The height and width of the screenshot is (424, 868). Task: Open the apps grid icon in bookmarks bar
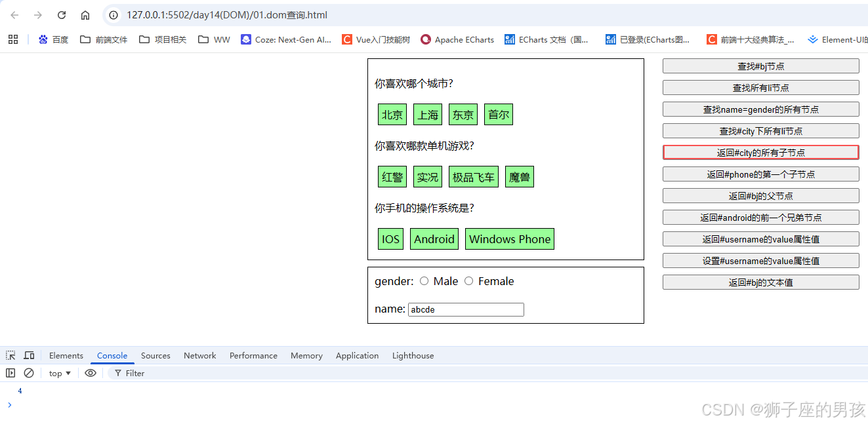coord(13,39)
